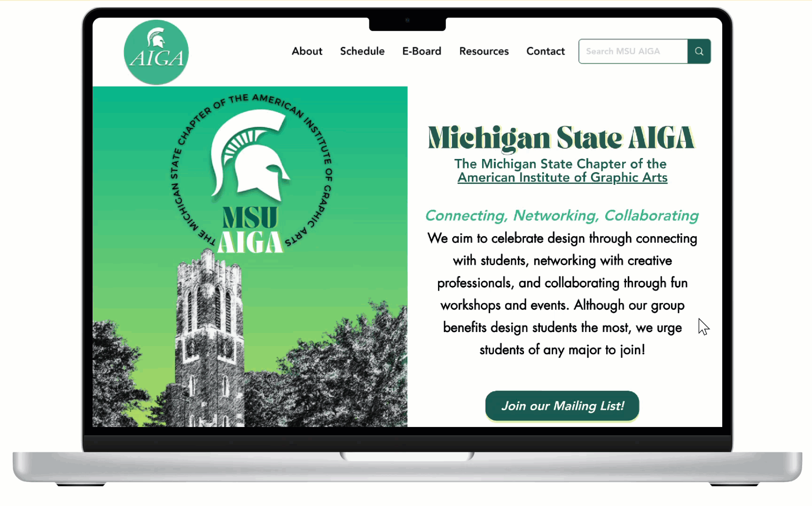This screenshot has height=506, width=812.
Task: Select Resources in the navigation bar
Action: pos(484,51)
